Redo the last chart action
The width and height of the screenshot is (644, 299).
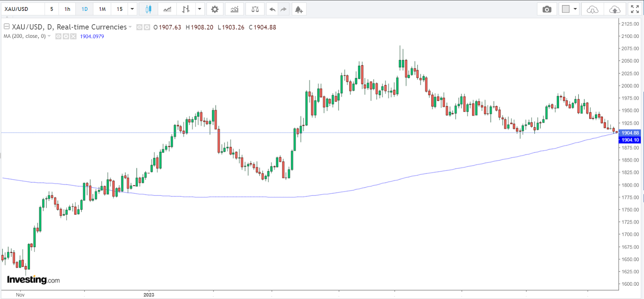pos(284,9)
